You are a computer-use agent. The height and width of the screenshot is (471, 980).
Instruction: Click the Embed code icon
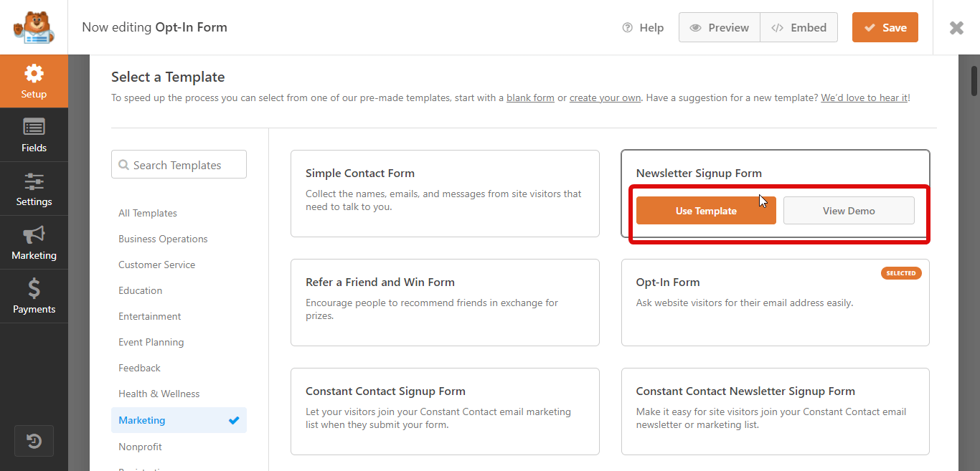[x=778, y=27]
